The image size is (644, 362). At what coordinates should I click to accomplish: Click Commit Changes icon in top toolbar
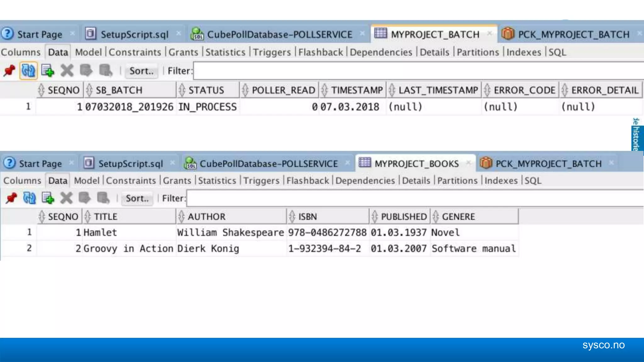(x=86, y=71)
